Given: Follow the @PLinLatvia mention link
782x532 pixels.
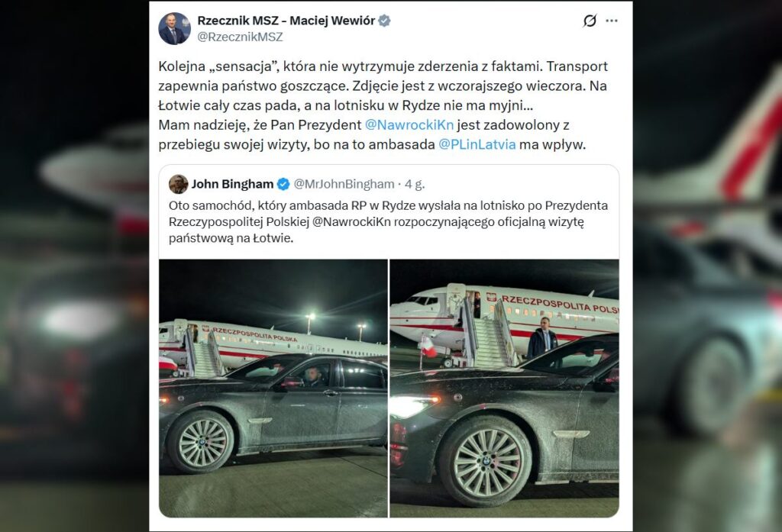Looking at the screenshot, I should click(477, 144).
